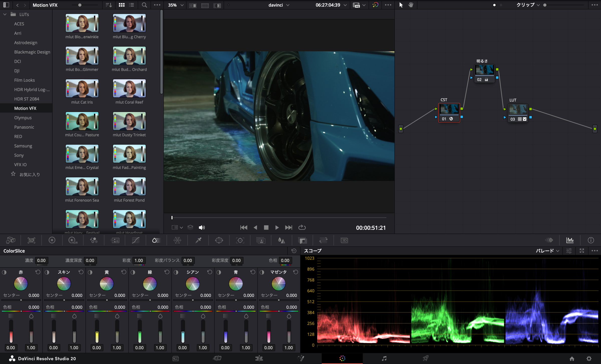
Task: Open project settings gear icon
Action: (x=589, y=358)
